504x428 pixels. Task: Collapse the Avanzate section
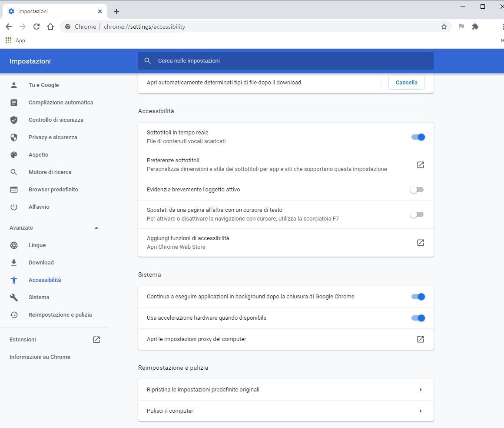pos(96,227)
